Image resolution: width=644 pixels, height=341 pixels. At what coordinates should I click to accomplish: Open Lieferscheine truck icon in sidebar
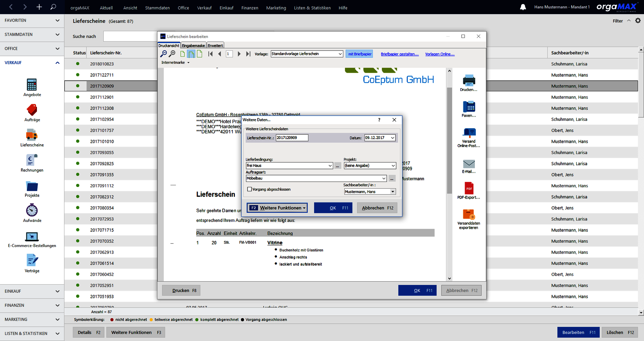(x=32, y=135)
